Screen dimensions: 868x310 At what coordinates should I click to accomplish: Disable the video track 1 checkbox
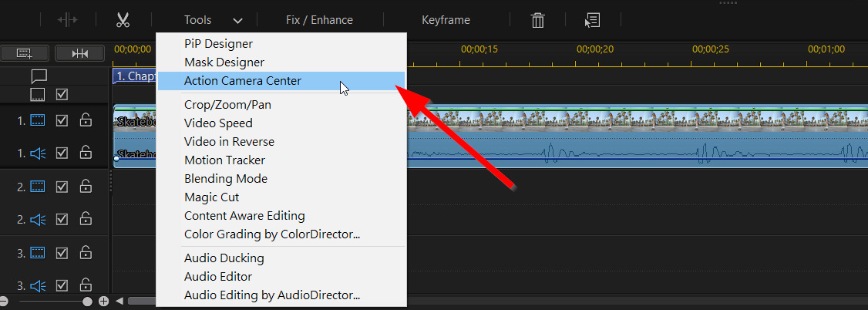point(62,120)
